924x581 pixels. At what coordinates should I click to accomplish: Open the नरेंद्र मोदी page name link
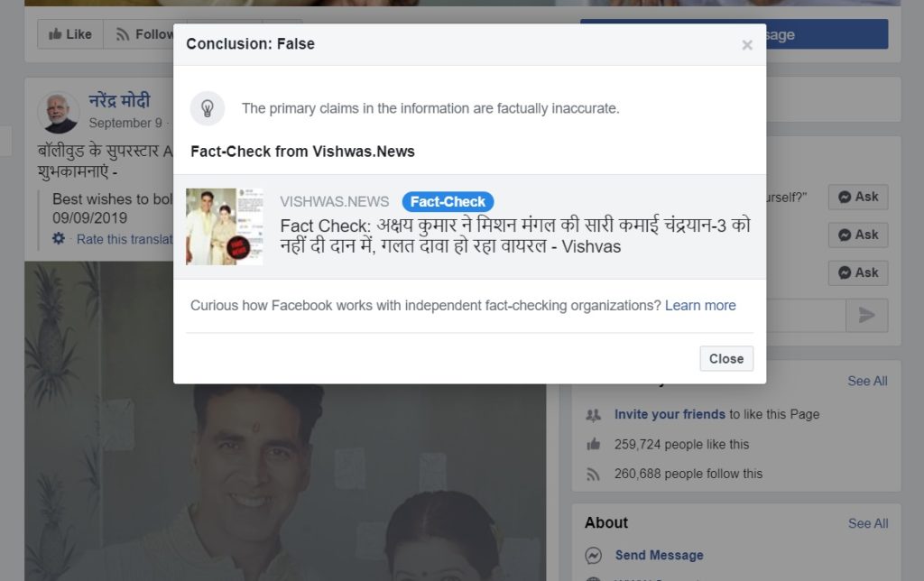pos(120,101)
